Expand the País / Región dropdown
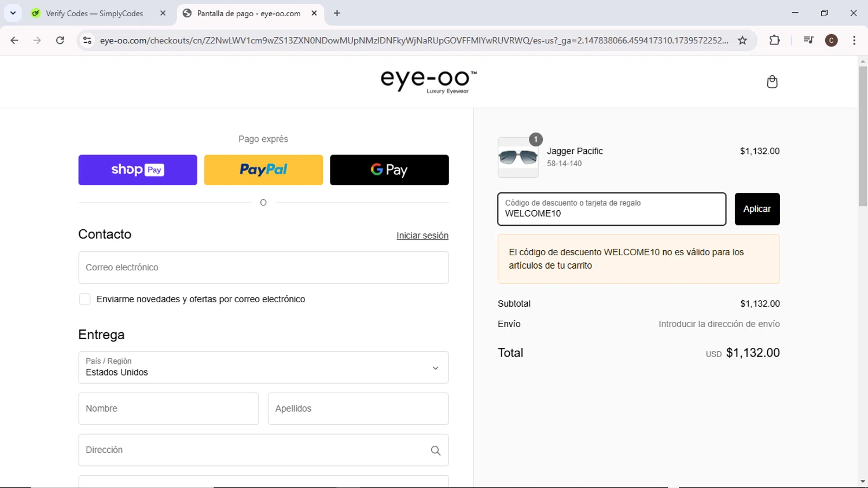868x488 pixels. coord(263,368)
